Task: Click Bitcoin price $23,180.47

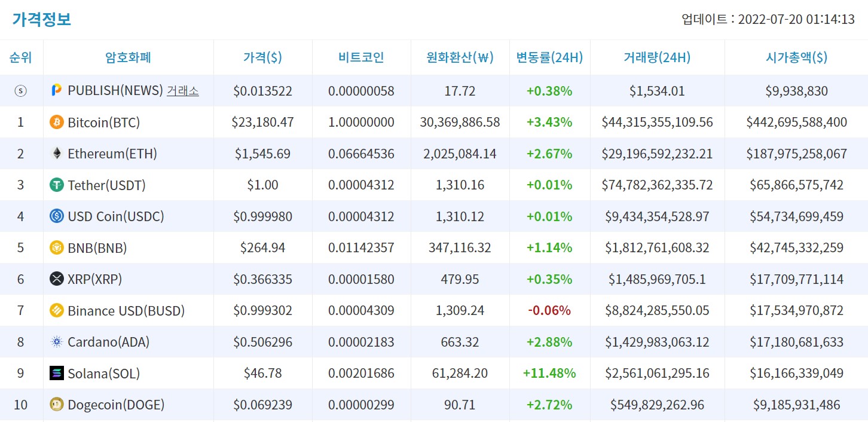Action: (x=262, y=123)
